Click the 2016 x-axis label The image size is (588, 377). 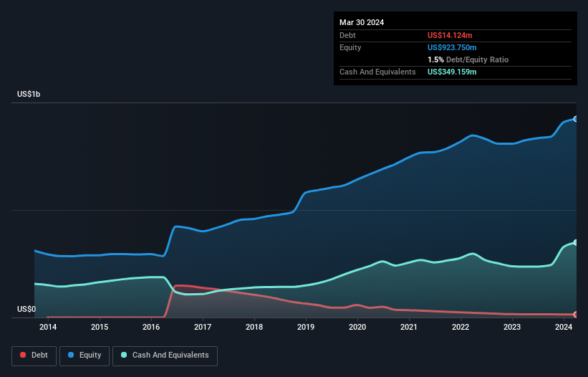(151, 327)
